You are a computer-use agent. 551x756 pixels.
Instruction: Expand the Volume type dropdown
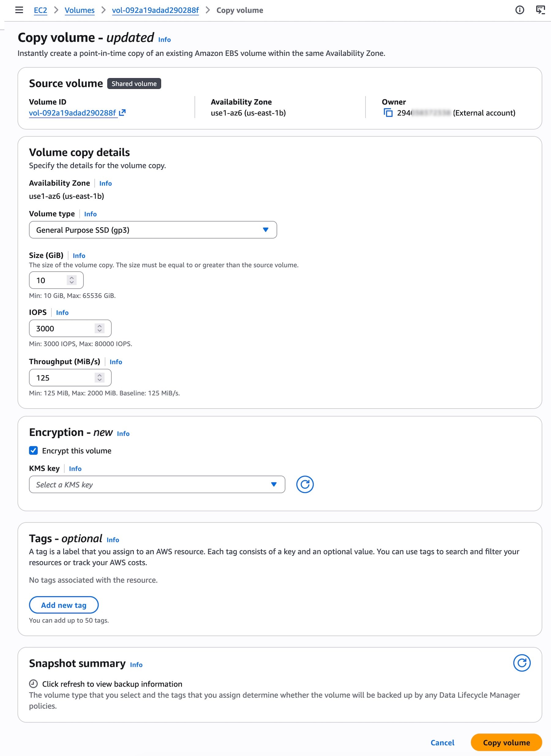[x=153, y=230]
